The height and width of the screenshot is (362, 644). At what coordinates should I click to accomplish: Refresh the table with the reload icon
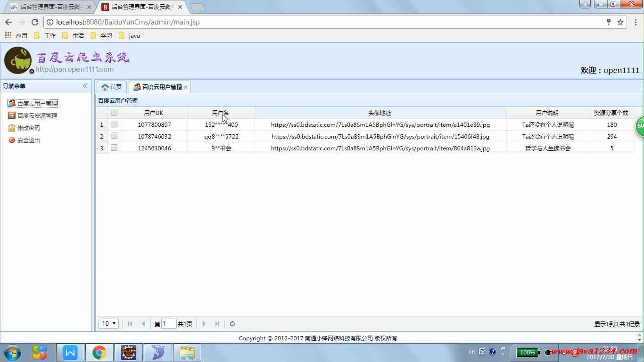232,324
